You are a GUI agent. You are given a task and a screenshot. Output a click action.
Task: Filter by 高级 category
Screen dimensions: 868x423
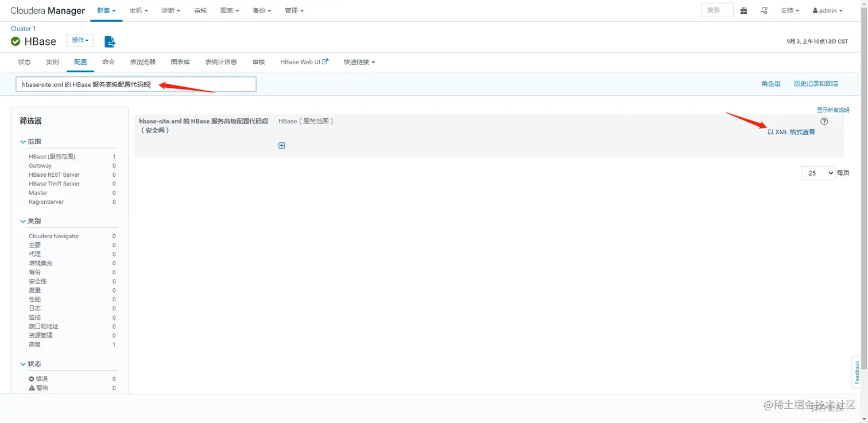[35, 345]
